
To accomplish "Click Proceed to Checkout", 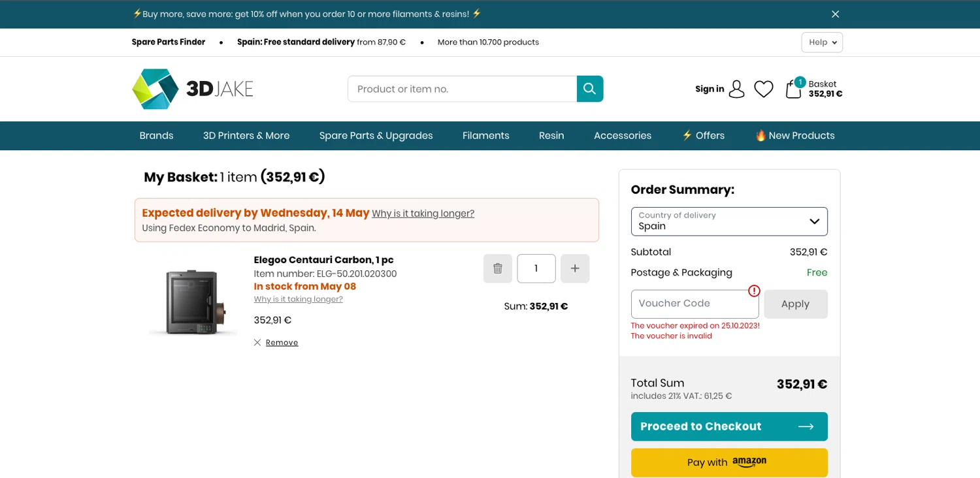I will pyautogui.click(x=729, y=426).
